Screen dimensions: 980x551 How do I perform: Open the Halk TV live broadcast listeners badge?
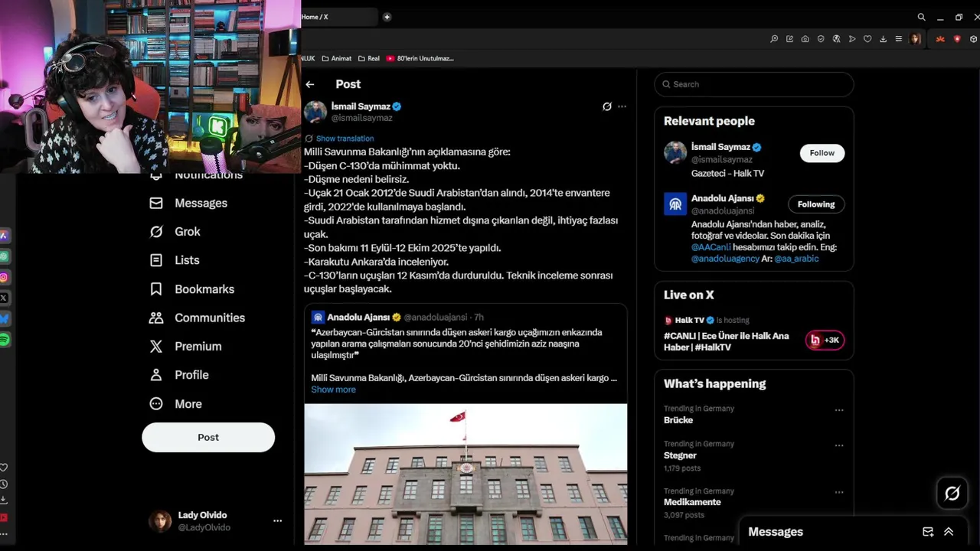coord(825,341)
